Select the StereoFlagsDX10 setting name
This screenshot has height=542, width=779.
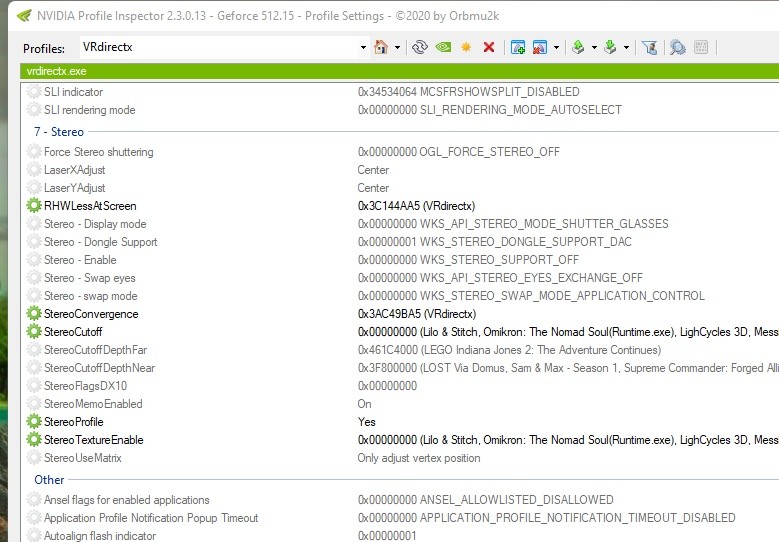pos(85,386)
